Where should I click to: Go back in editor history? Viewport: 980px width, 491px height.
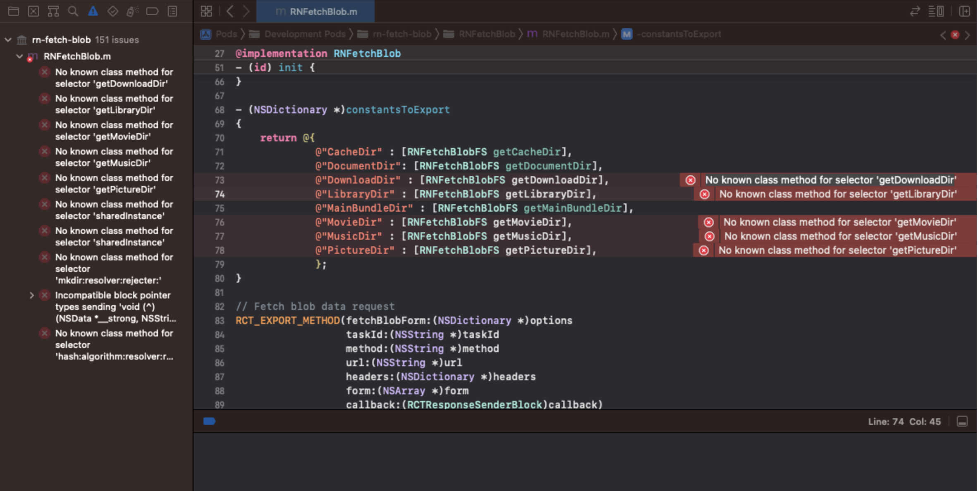[x=230, y=11]
